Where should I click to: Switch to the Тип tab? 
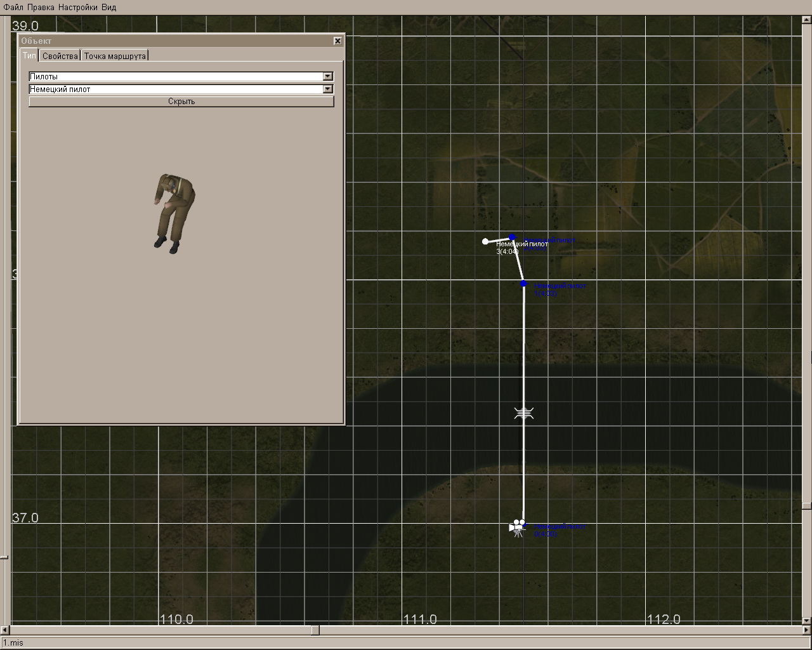tap(29, 55)
